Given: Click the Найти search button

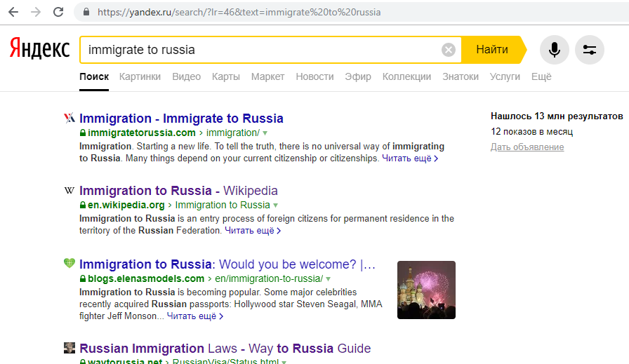Looking at the screenshot, I should click(492, 50).
